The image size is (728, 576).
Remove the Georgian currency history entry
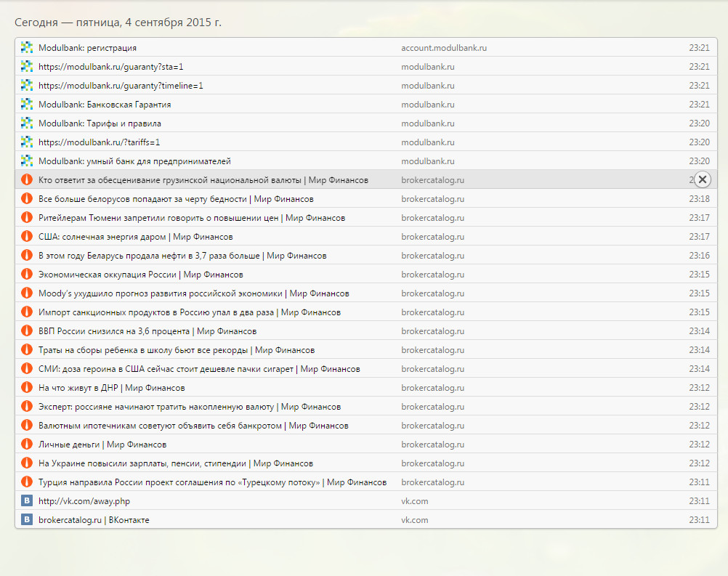pos(703,180)
